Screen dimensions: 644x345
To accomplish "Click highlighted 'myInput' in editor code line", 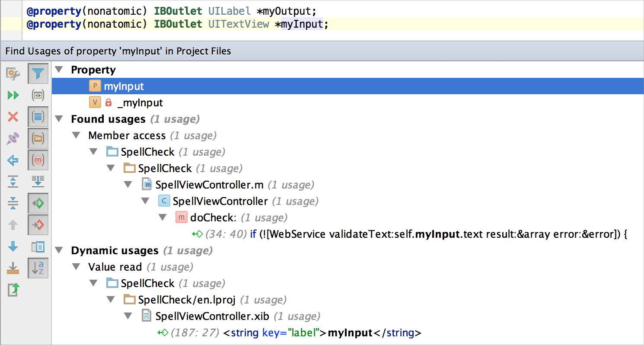I will pos(302,24).
